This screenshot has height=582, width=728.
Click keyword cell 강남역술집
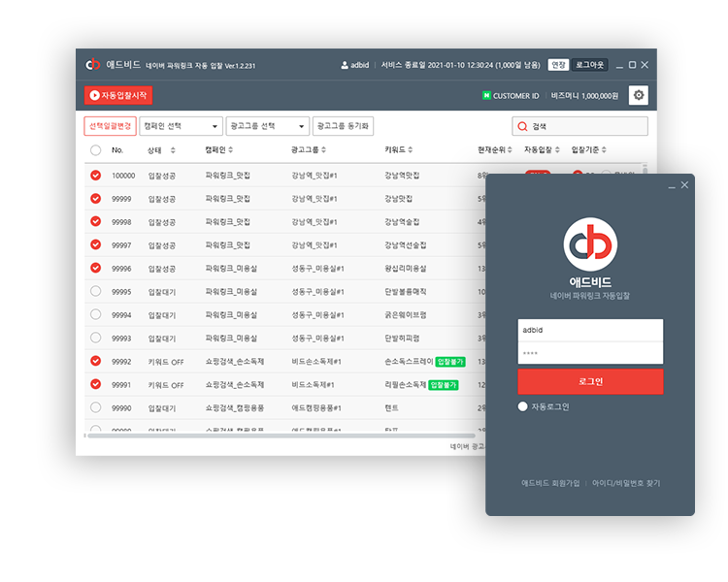[402, 222]
